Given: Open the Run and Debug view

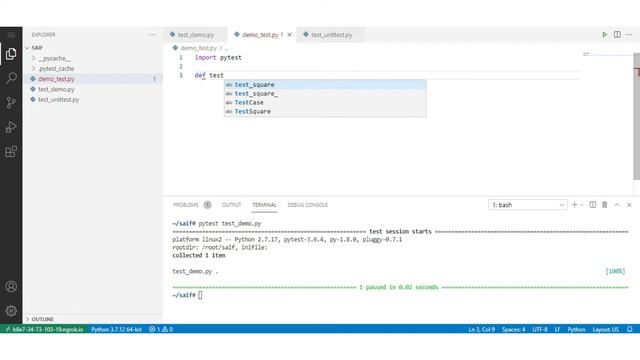Looking at the screenshot, I should pyautogui.click(x=11, y=127).
